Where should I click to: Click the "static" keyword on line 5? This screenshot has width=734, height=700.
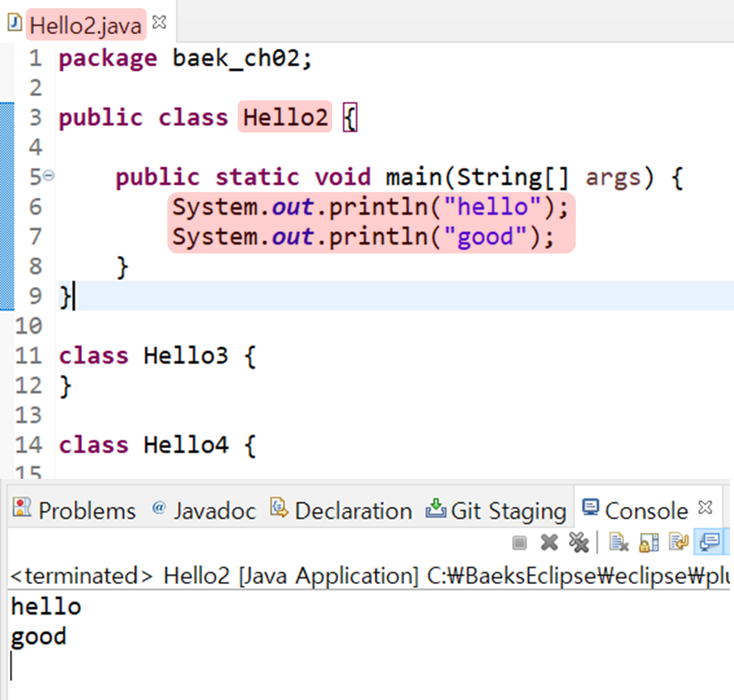[x=257, y=177]
